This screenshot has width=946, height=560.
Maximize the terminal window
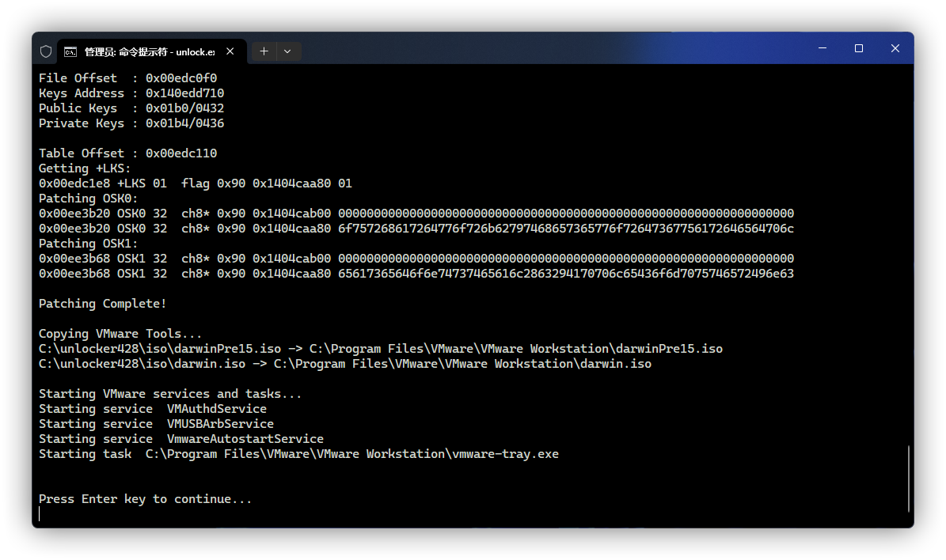coord(858,48)
